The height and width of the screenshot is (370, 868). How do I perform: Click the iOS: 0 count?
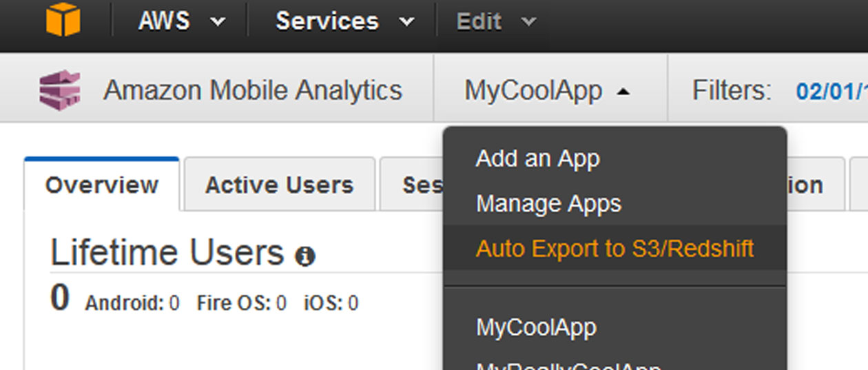(x=331, y=303)
